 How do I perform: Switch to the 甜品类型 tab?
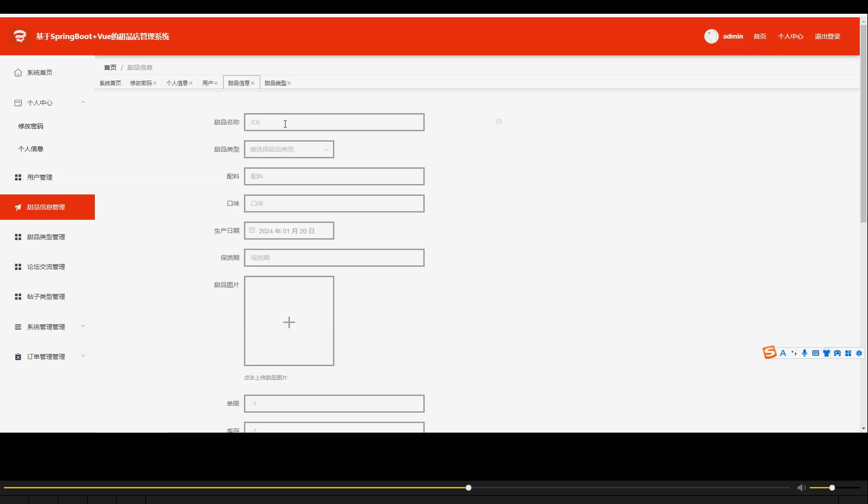point(275,82)
